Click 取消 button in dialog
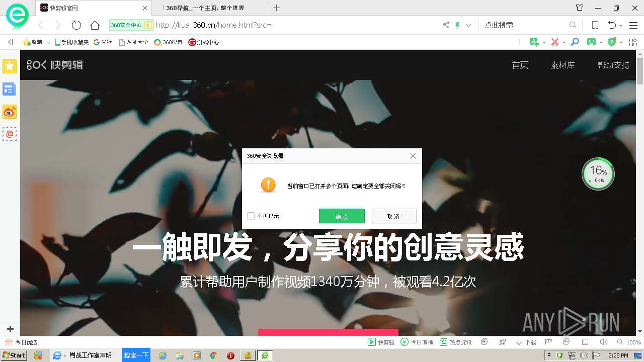Image resolution: width=644 pixels, height=362 pixels. click(393, 216)
